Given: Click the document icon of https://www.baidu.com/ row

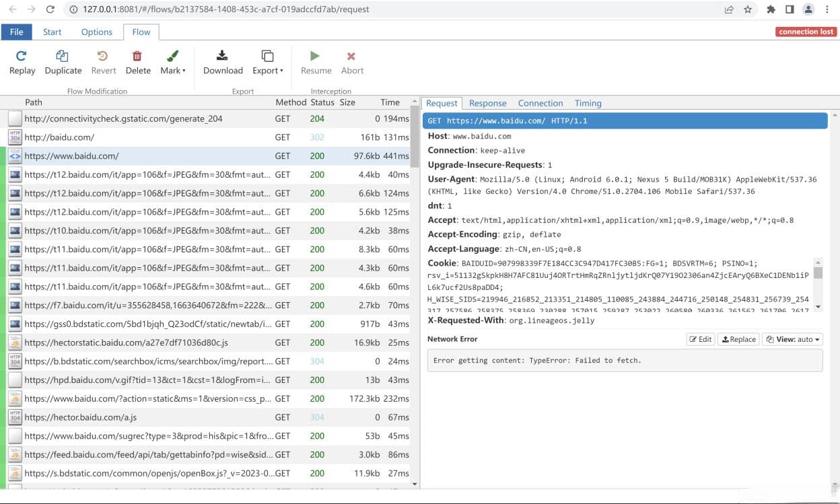Looking at the screenshot, I should pyautogui.click(x=15, y=156).
